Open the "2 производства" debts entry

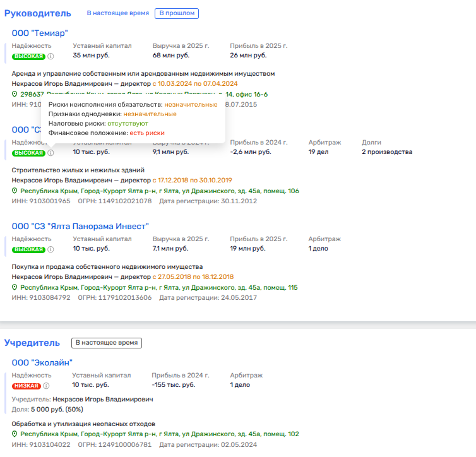[386, 152]
